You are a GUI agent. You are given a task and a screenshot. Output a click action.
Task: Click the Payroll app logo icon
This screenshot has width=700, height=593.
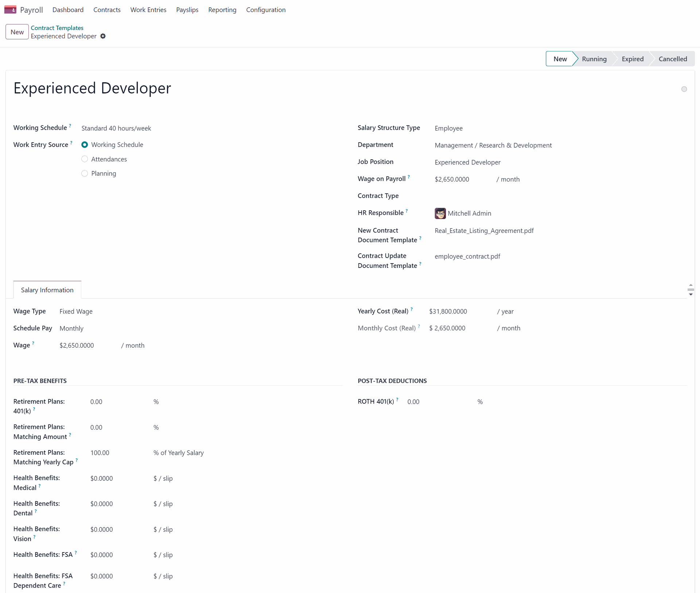click(10, 9)
